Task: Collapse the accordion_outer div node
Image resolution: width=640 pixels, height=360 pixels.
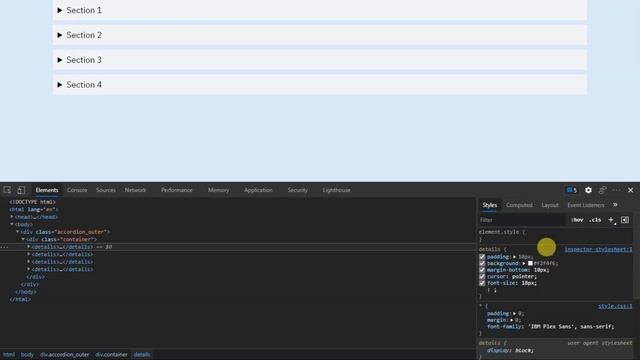Action: pos(18,232)
